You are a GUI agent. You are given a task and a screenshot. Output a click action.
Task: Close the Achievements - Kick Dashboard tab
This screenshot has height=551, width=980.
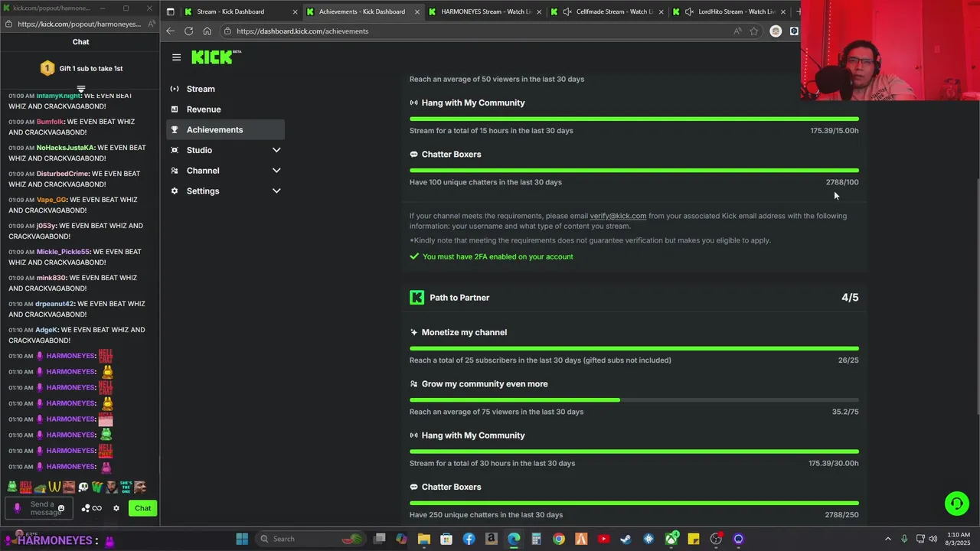417,11
